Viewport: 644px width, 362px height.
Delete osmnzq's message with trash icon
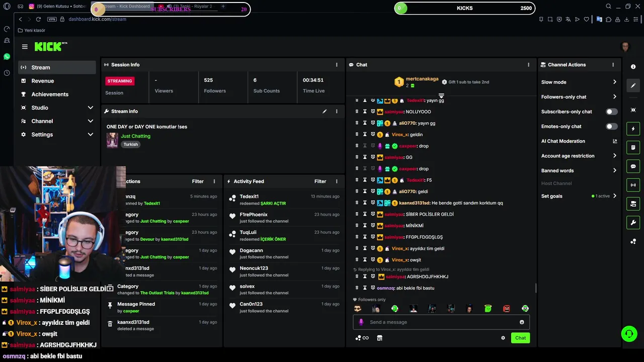(357, 288)
